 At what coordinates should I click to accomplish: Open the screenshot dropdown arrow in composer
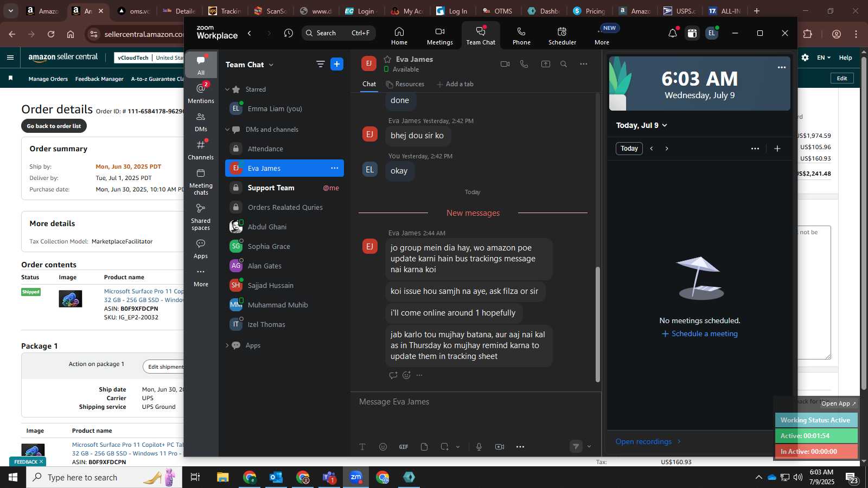458,447
